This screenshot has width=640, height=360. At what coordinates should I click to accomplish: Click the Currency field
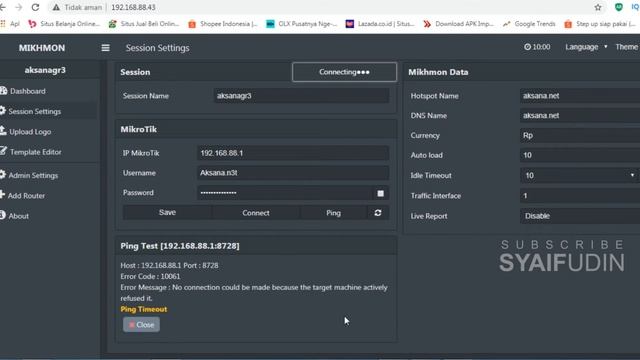click(x=580, y=136)
